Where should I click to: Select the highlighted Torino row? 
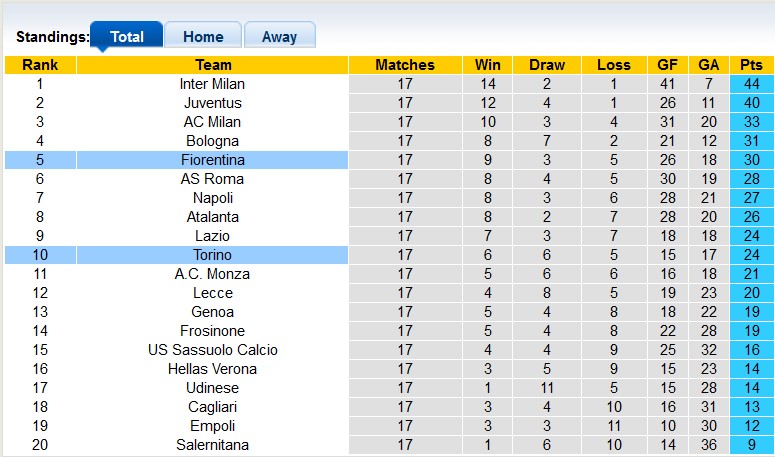212,255
